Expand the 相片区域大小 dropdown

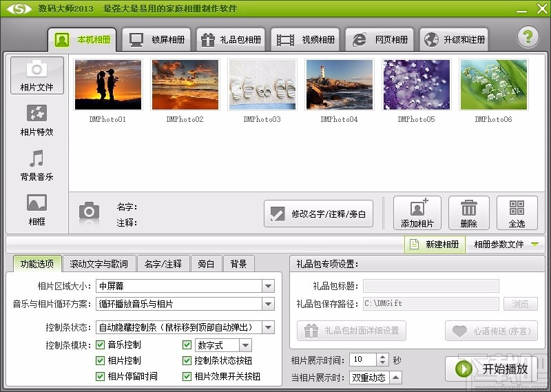(268, 286)
